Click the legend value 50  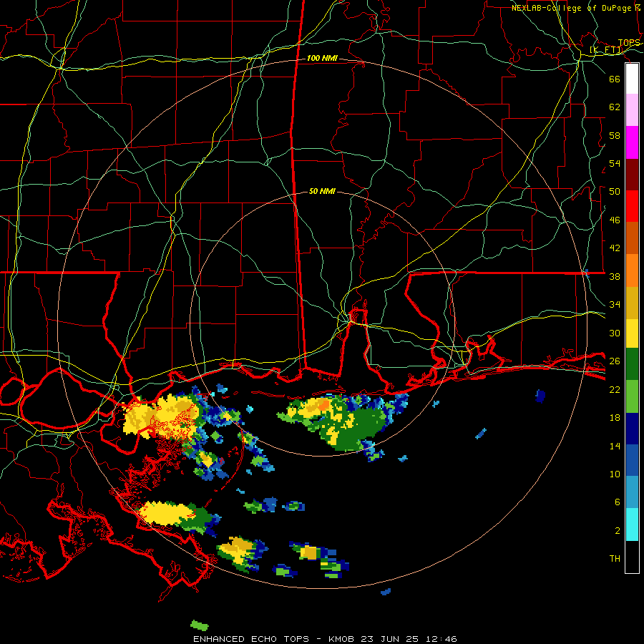pos(615,192)
